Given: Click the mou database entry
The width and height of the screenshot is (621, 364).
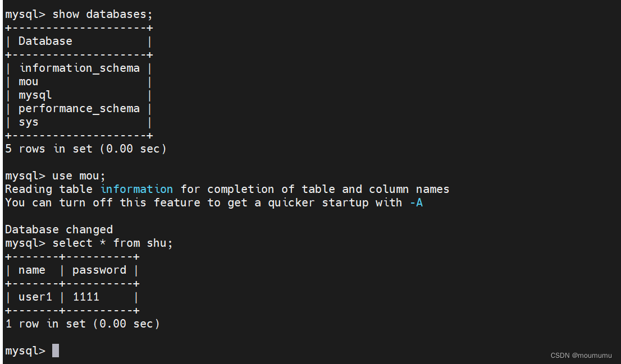Looking at the screenshot, I should tap(29, 81).
